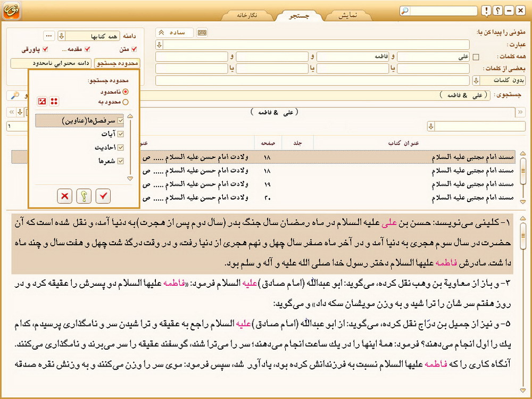Switch to the نگارخانه tab

tap(247, 15)
